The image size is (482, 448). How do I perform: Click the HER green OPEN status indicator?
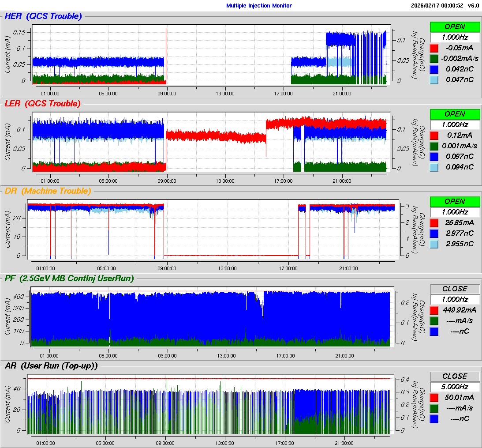455,26
